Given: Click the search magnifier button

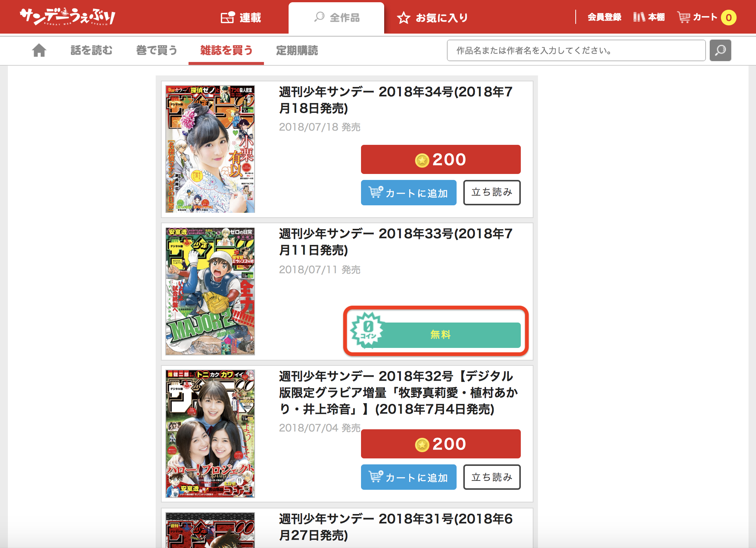Looking at the screenshot, I should (720, 50).
